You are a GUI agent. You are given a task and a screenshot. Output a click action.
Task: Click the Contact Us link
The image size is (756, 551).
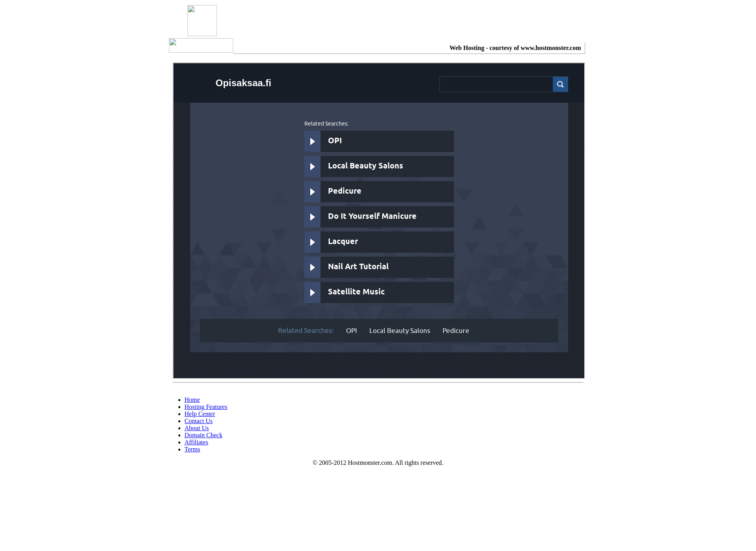(x=198, y=421)
